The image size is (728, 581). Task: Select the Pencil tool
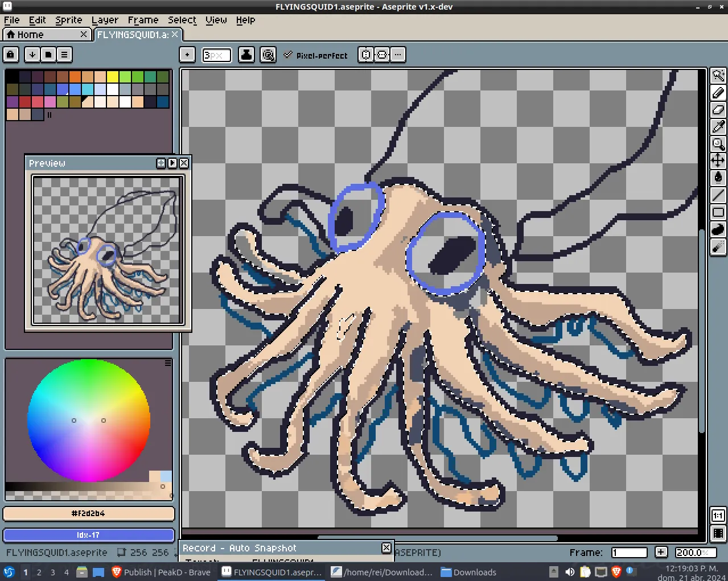tap(718, 92)
